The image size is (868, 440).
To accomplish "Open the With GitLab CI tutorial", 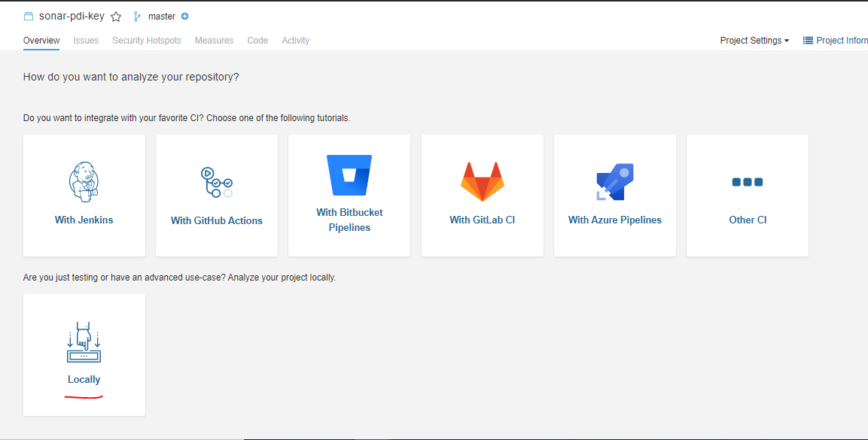I will click(x=481, y=219).
